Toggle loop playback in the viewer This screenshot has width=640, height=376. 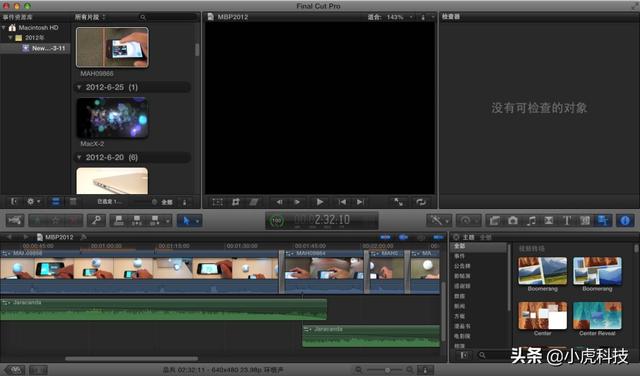tap(420, 202)
